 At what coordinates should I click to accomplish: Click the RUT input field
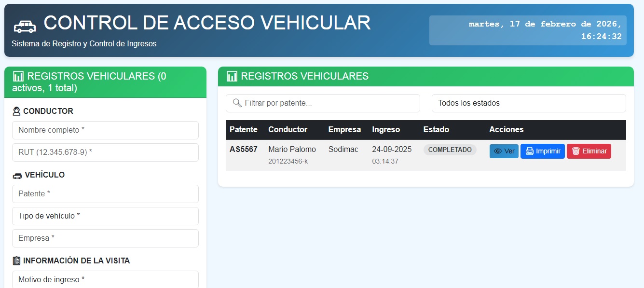105,152
